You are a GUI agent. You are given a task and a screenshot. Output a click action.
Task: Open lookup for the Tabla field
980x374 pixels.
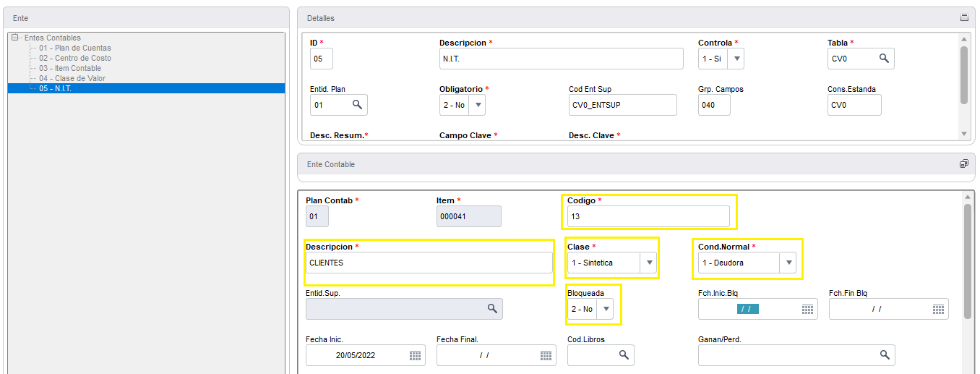[x=884, y=59]
